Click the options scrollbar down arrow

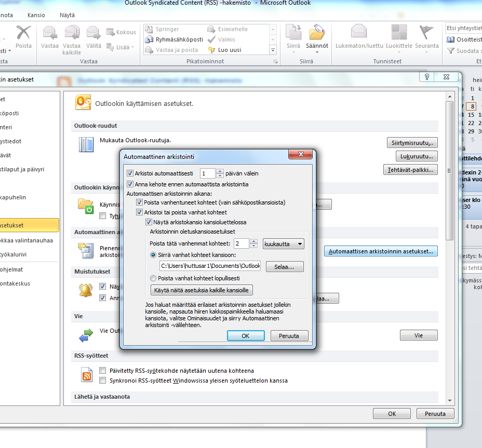point(450,400)
